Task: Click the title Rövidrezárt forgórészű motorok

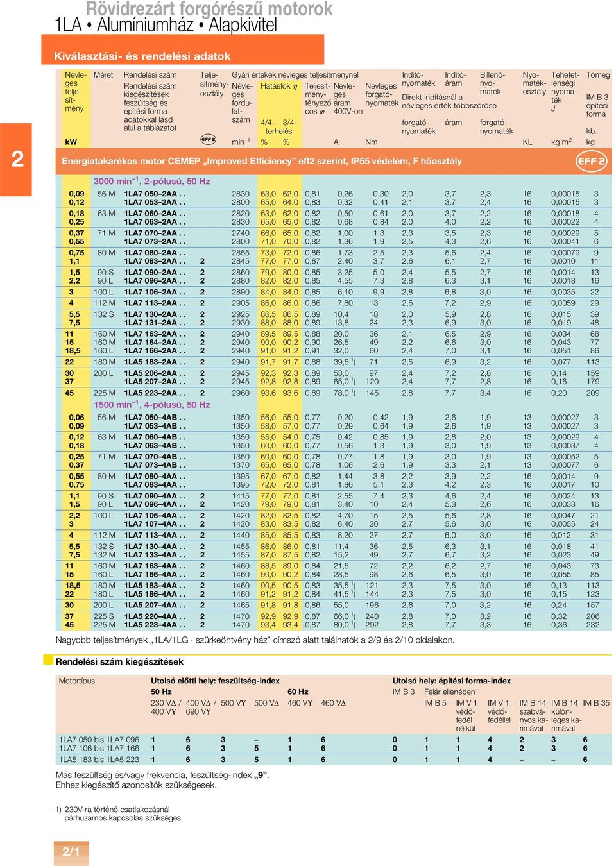Action: point(209,9)
